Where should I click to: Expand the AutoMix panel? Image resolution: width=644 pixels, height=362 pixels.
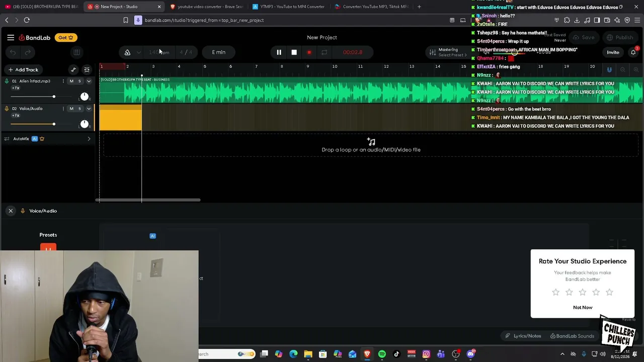point(89,139)
